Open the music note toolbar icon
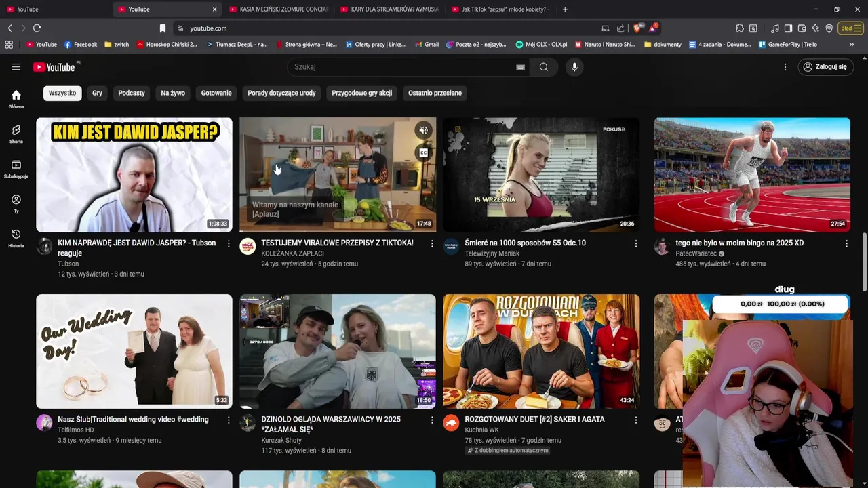868x488 pixels. 775,28
